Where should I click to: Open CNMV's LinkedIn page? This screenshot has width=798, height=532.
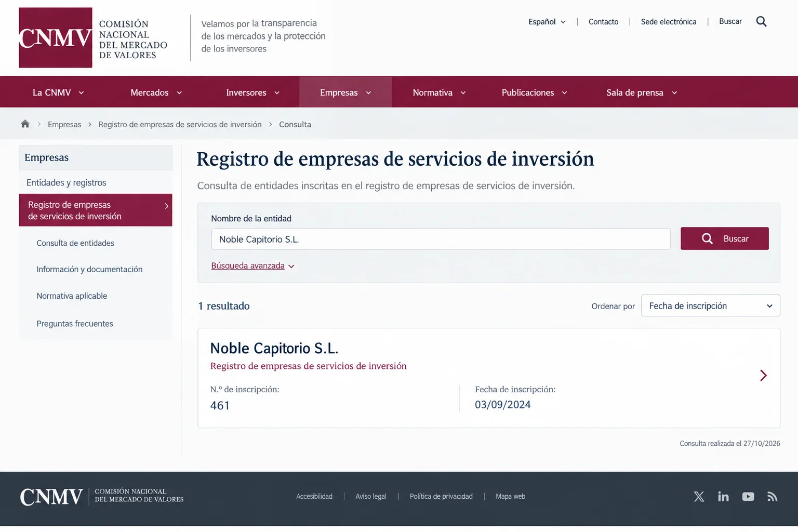(723, 497)
